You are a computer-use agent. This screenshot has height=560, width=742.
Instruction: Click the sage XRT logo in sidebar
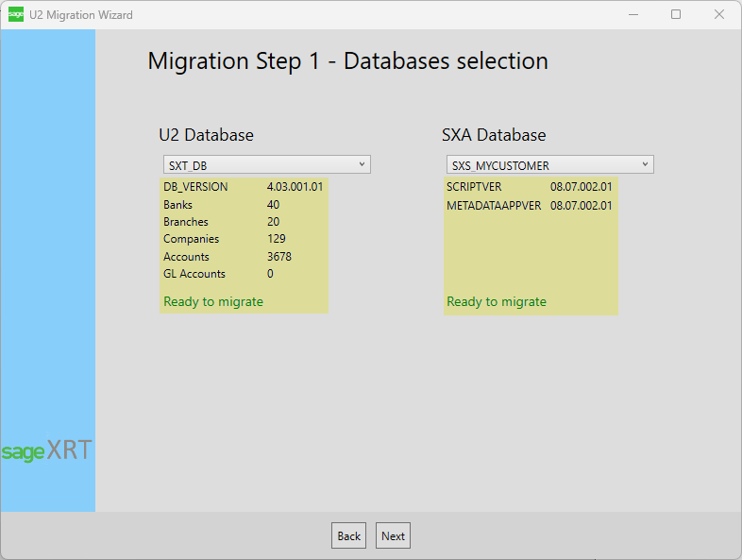[47, 450]
